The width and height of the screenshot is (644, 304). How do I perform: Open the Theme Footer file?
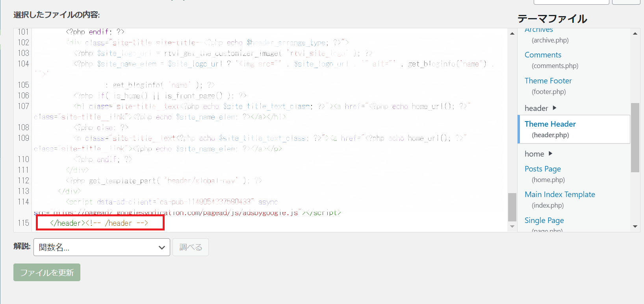(x=548, y=81)
